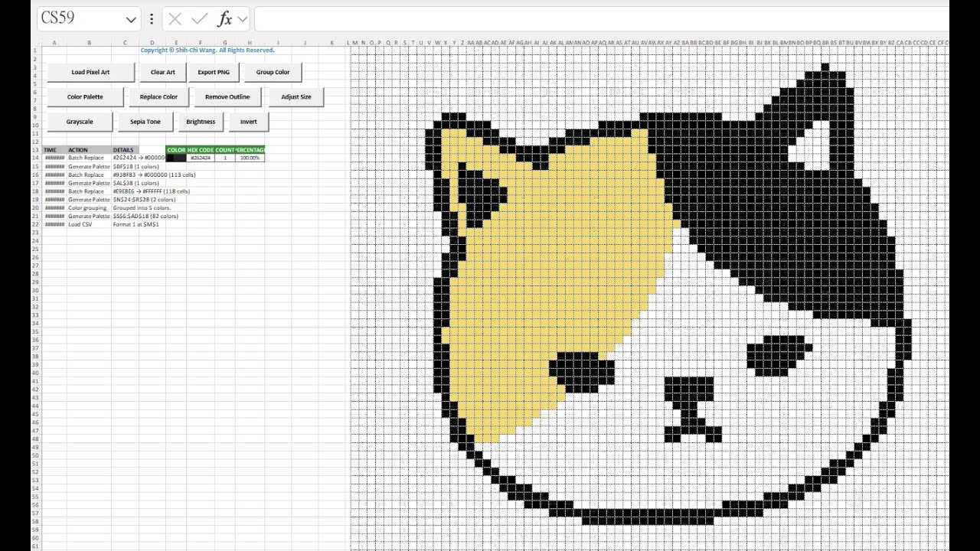Click the Load Pixel Art button
Viewport: 980px width, 551px height.
point(90,72)
